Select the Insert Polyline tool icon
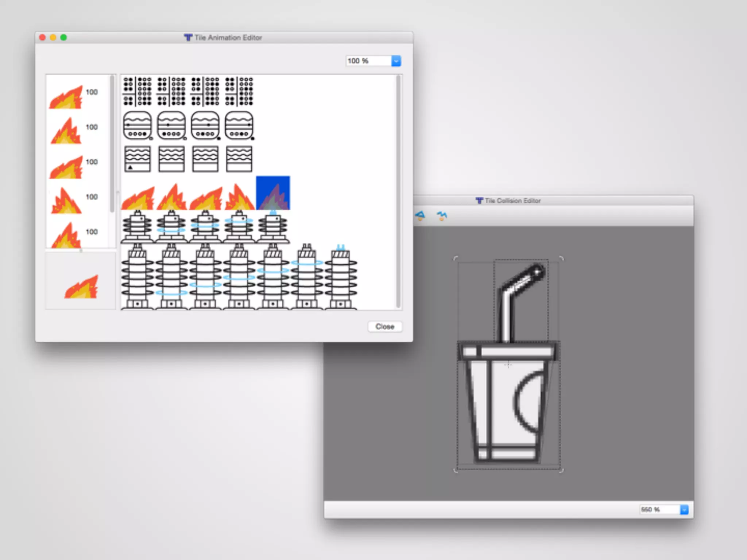Viewport: 747px width, 560px height. tap(442, 216)
